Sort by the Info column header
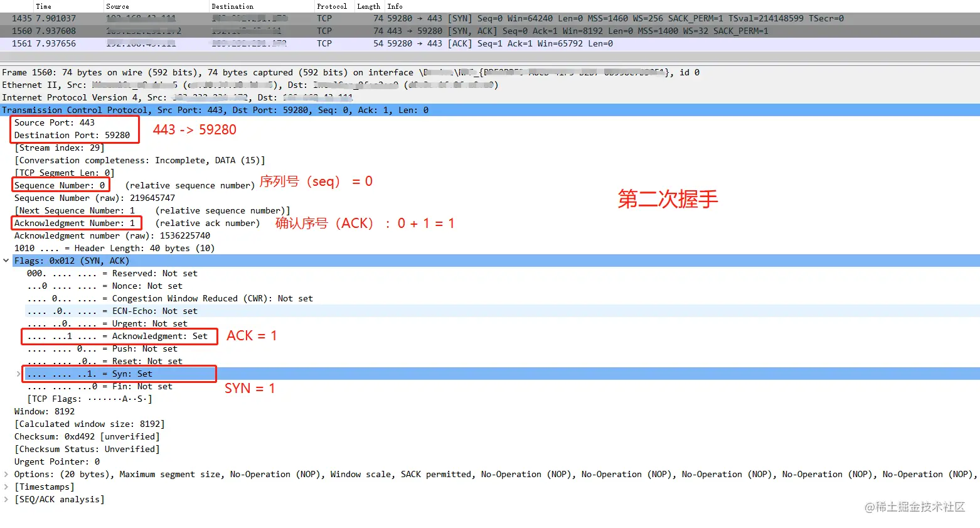The width and height of the screenshot is (980, 528). [x=395, y=6]
